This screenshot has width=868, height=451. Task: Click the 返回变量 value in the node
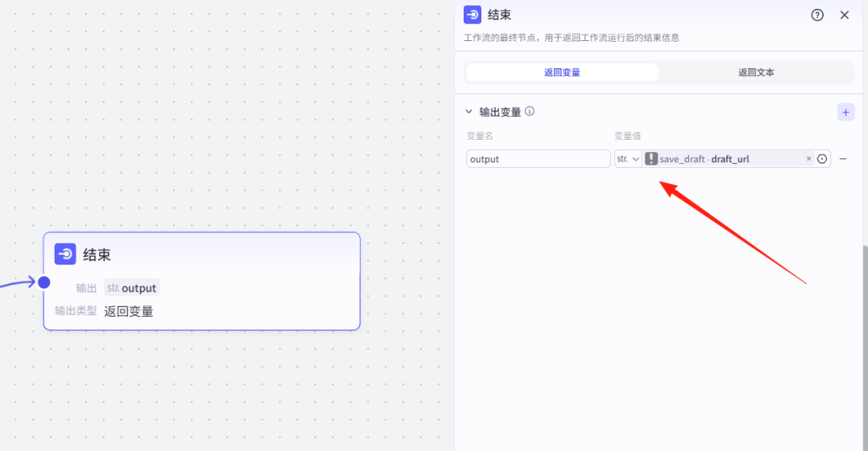[x=129, y=311]
